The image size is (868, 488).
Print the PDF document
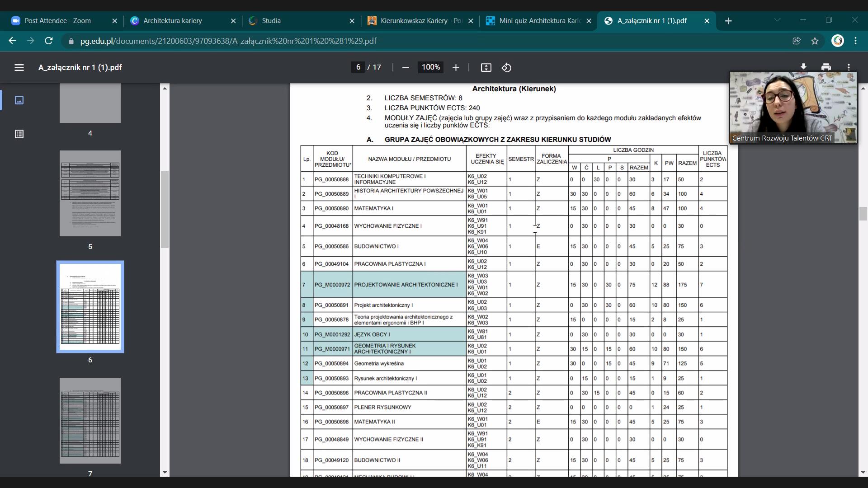click(826, 67)
